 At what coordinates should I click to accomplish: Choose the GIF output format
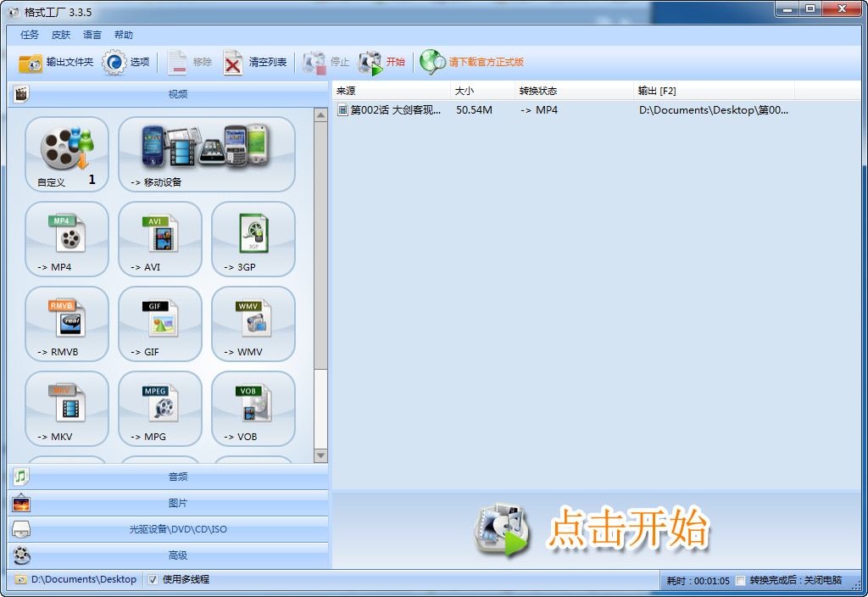(x=159, y=324)
